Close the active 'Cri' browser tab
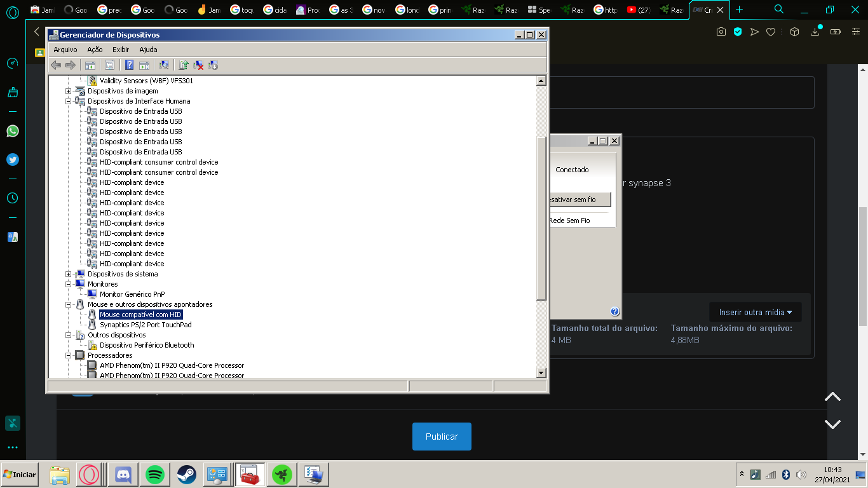This screenshot has height=488, width=868. (720, 10)
